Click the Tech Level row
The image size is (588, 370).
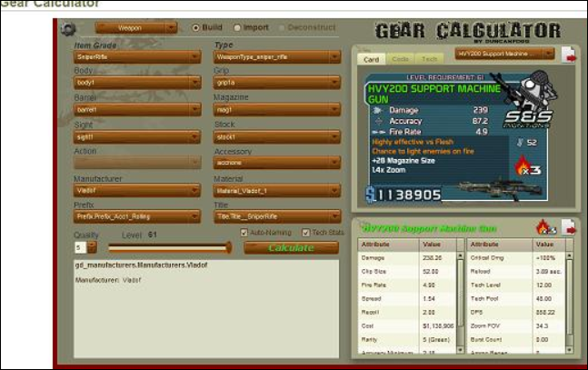(516, 285)
